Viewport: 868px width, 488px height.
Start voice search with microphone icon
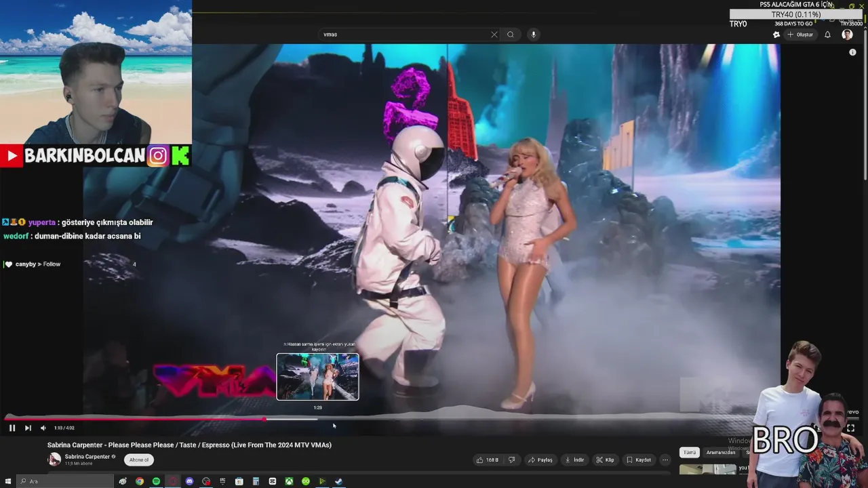pyautogui.click(x=533, y=35)
